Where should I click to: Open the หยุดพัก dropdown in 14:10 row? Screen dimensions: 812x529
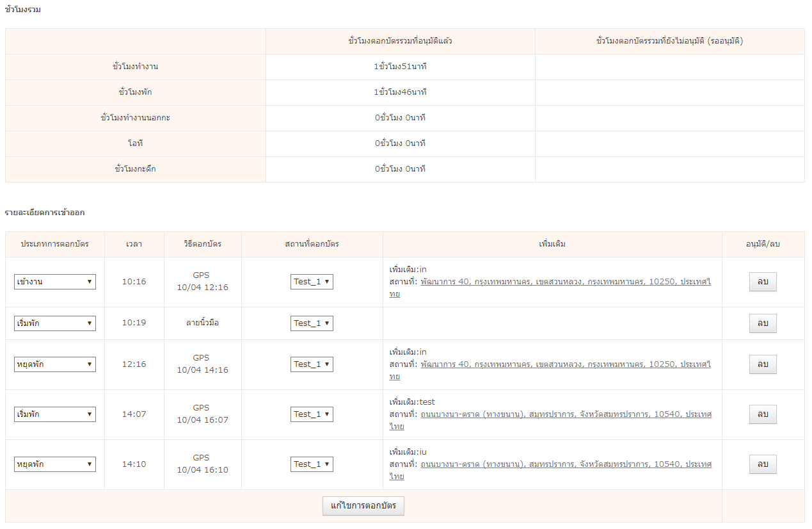point(55,464)
